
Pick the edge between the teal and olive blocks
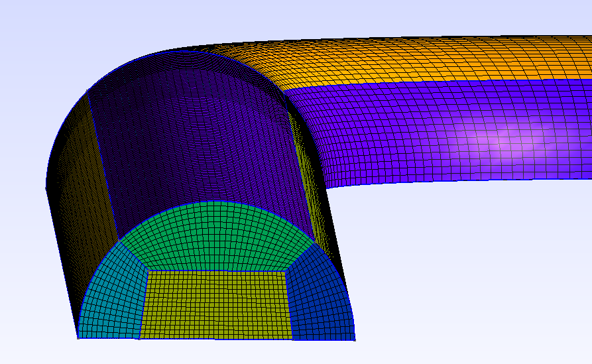pyautogui.click(x=144, y=304)
